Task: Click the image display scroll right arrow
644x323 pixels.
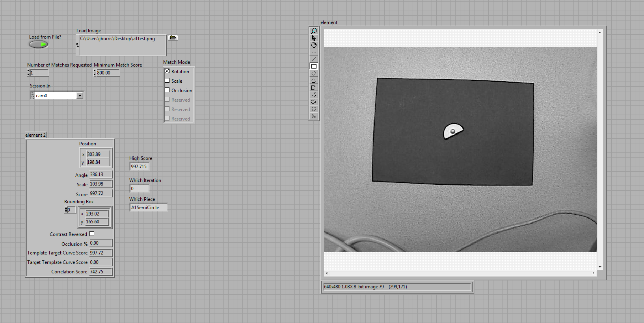Action: (593, 273)
